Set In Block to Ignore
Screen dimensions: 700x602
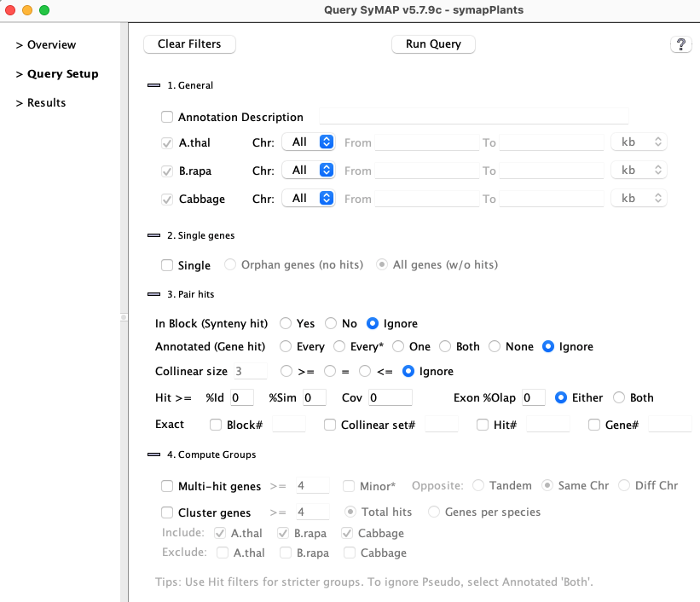tap(373, 323)
